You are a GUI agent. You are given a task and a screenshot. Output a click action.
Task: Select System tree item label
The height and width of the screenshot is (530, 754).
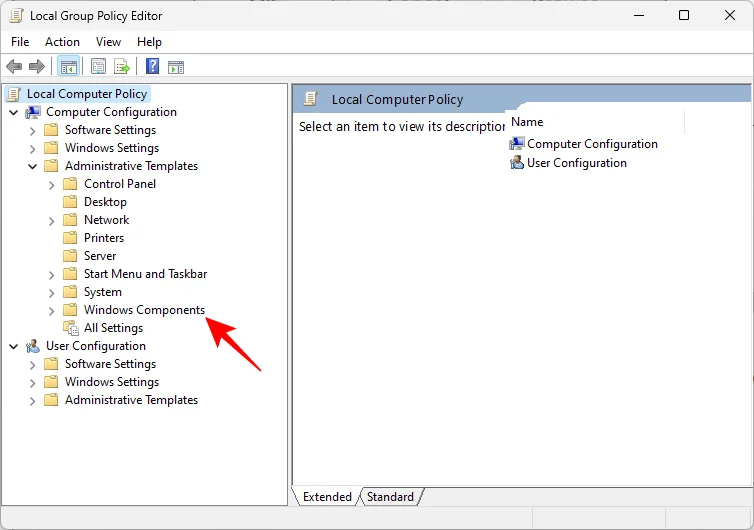103,292
